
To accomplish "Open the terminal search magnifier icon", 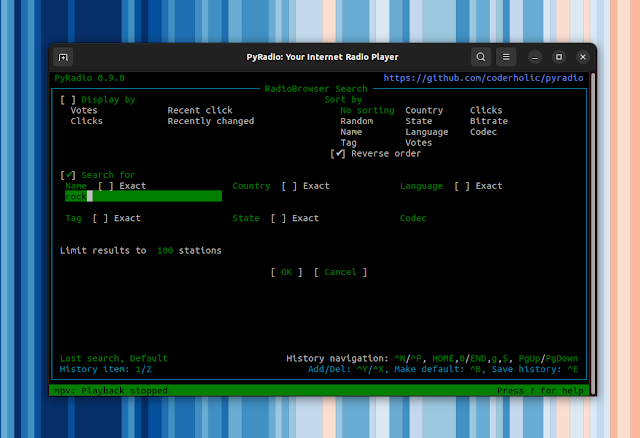I will [481, 57].
